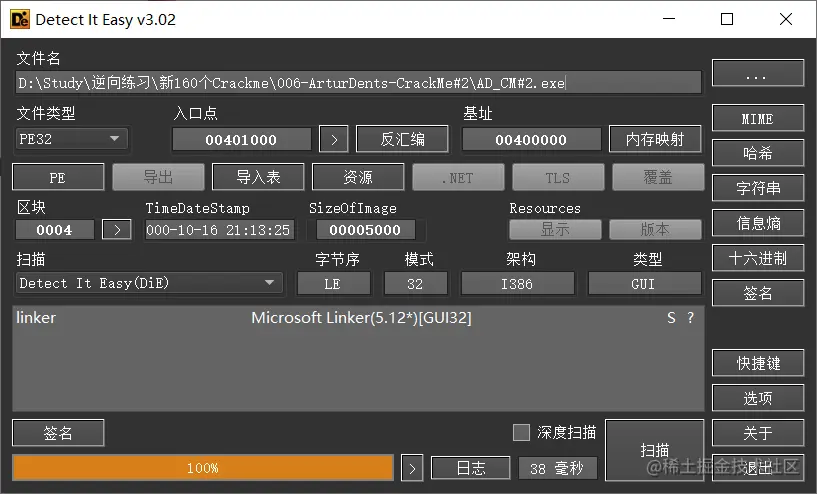Open the 快捷键 (shortcuts) button
The image size is (817, 494).
[758, 363]
